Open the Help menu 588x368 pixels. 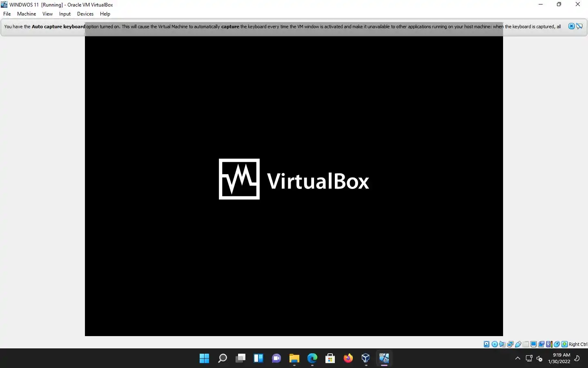pyautogui.click(x=105, y=13)
